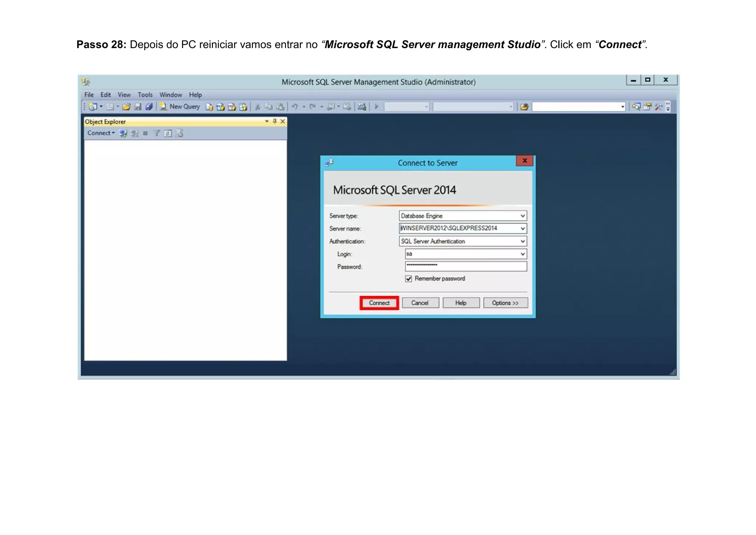Open the Connect dropdown in Object Explorer
The height and width of the screenshot is (535, 756).
[x=101, y=133]
